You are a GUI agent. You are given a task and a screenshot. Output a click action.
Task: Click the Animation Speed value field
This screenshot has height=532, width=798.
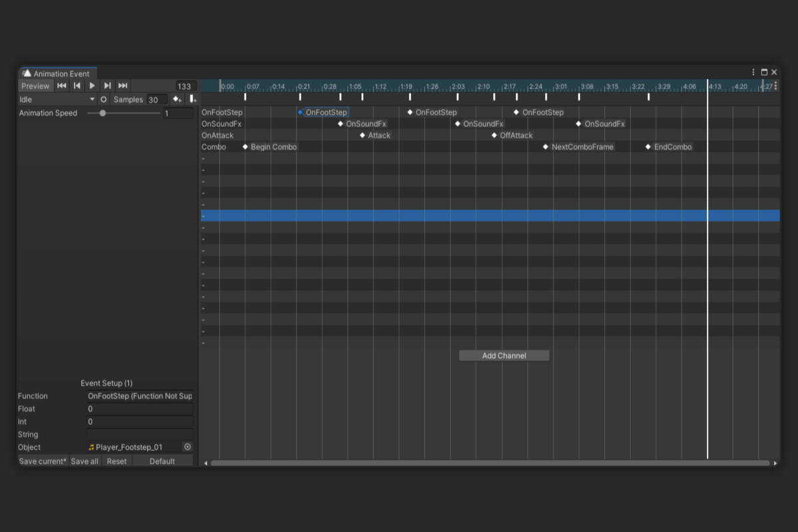point(178,114)
